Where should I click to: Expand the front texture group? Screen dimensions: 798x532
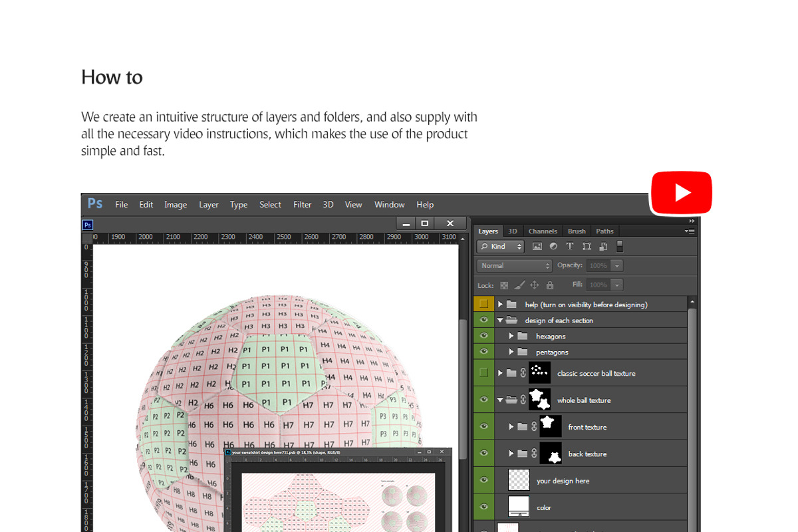511,427
